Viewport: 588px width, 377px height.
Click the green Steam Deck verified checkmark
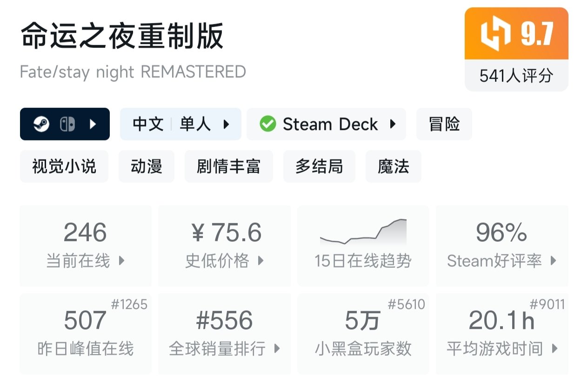[x=268, y=124]
